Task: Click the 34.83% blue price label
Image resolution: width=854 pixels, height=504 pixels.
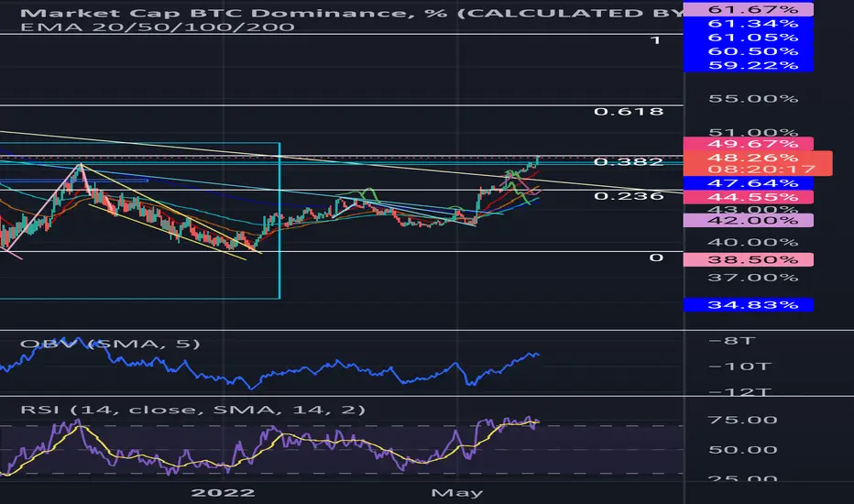Action: tap(748, 305)
